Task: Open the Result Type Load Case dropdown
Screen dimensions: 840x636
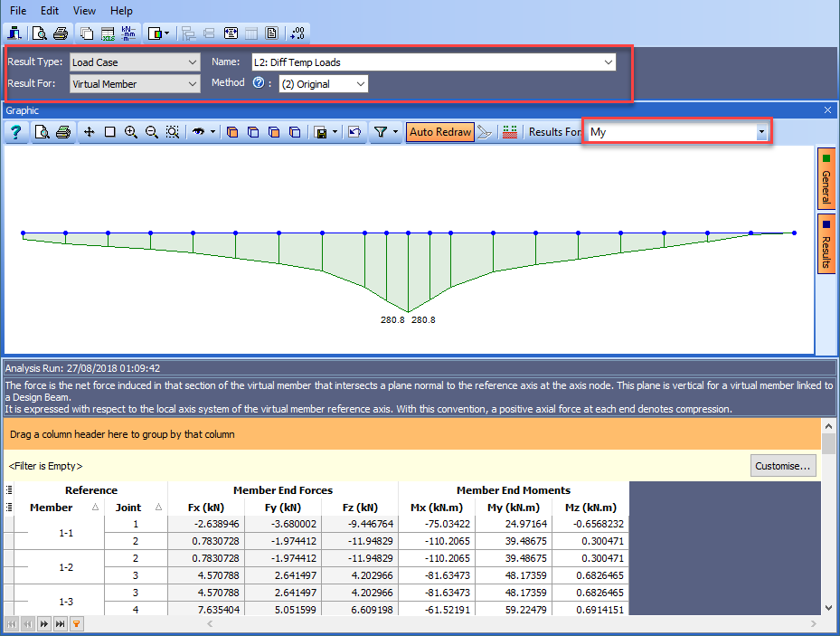Action: pos(135,62)
